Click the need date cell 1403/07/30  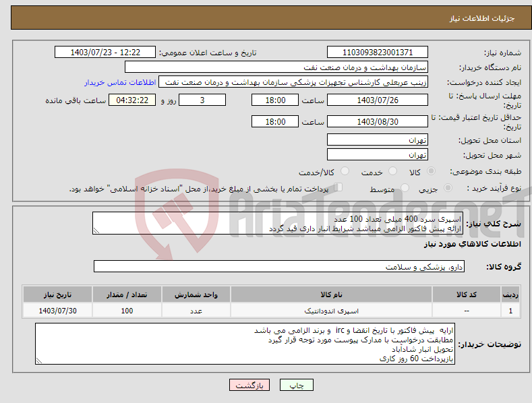coord(58,311)
